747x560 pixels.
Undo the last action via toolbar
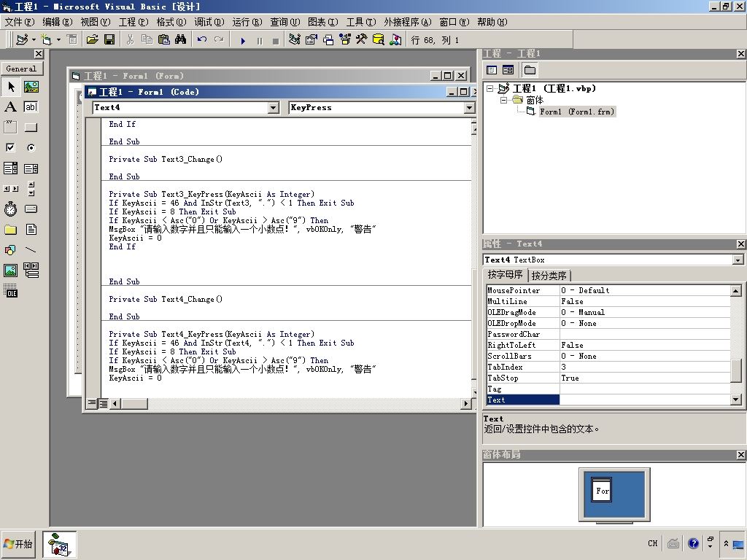point(202,39)
